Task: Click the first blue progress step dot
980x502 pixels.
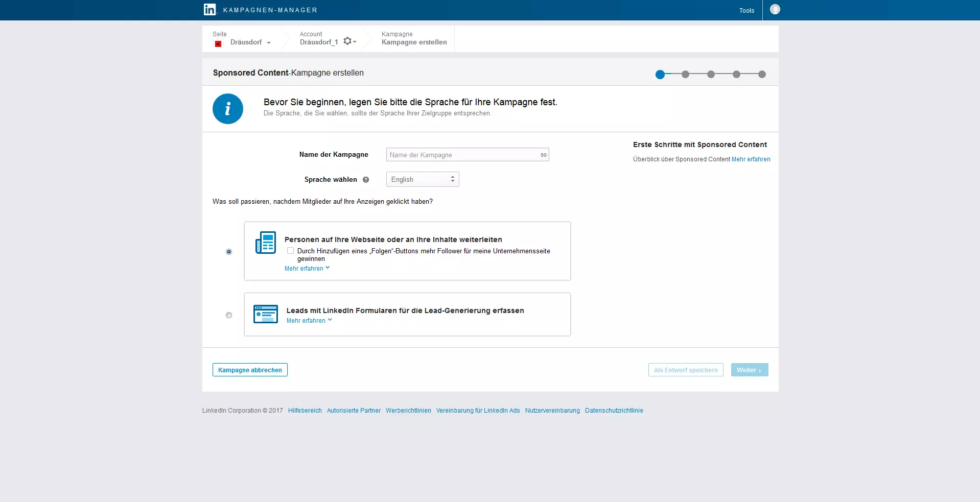Action: coord(660,75)
